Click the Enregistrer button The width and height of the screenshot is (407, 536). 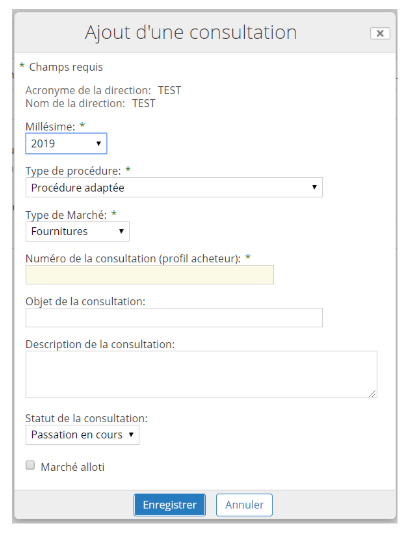[169, 505]
